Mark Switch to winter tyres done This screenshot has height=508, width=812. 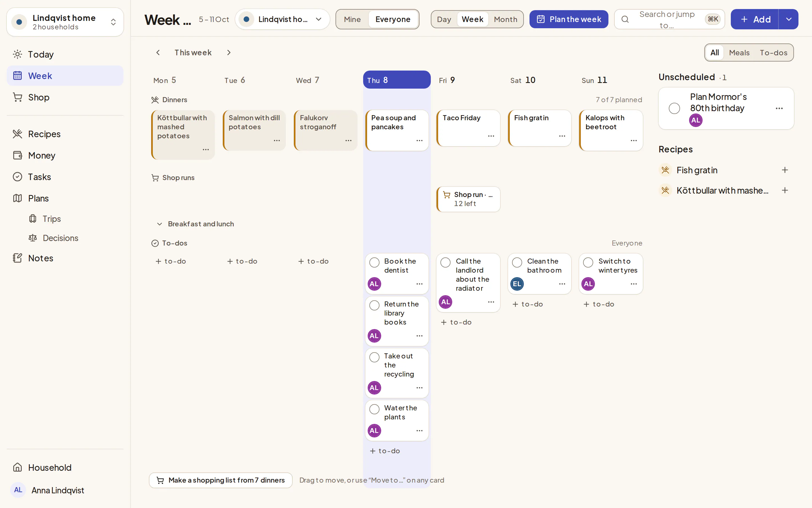(588, 262)
